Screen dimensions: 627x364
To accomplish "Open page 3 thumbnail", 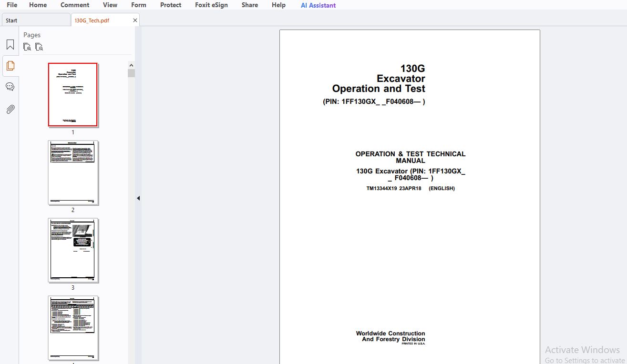I will pyautogui.click(x=73, y=250).
